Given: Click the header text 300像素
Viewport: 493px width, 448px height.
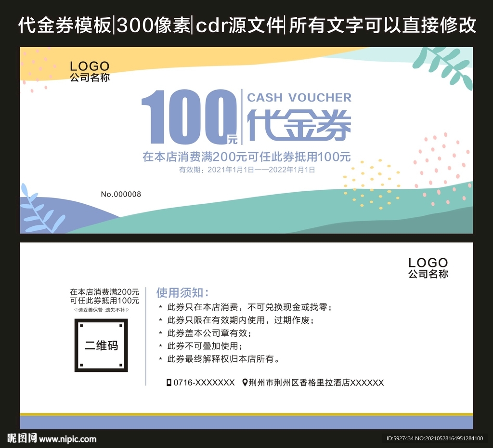Looking at the screenshot, I should [154, 25].
